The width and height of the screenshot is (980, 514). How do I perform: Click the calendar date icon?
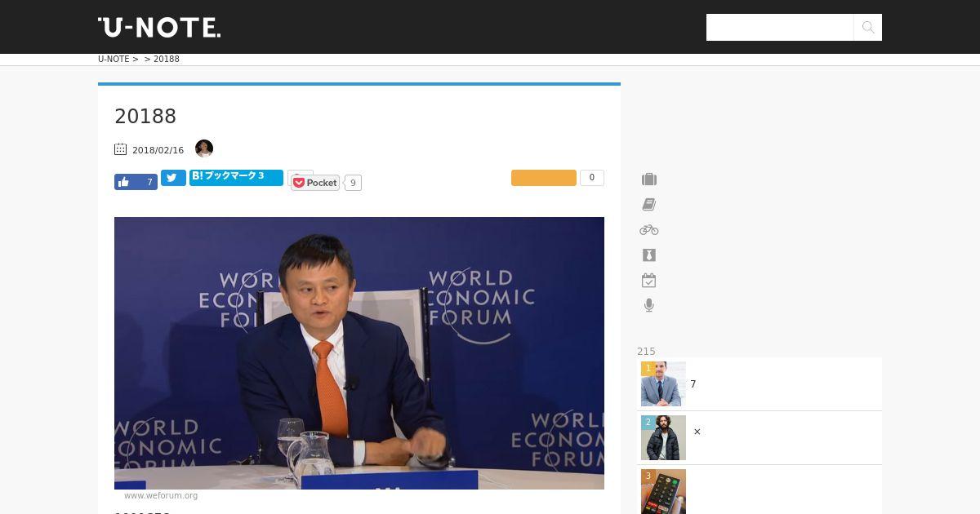[x=120, y=149]
